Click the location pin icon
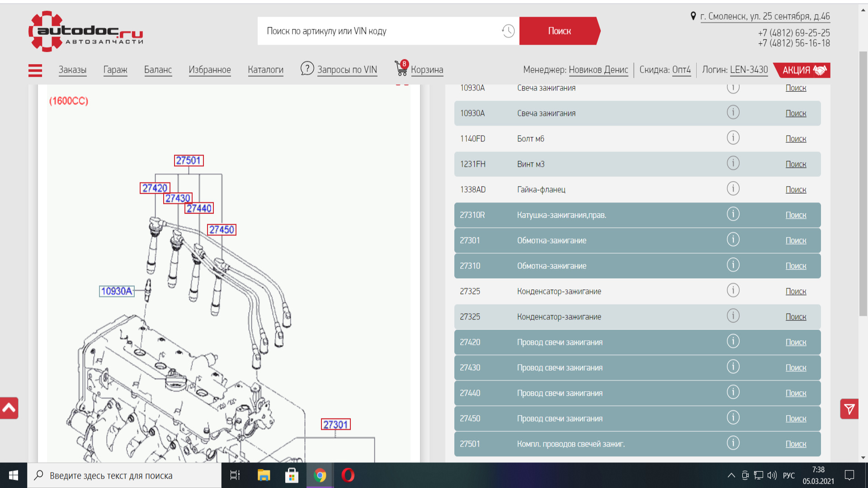The image size is (868, 488). coord(693,16)
